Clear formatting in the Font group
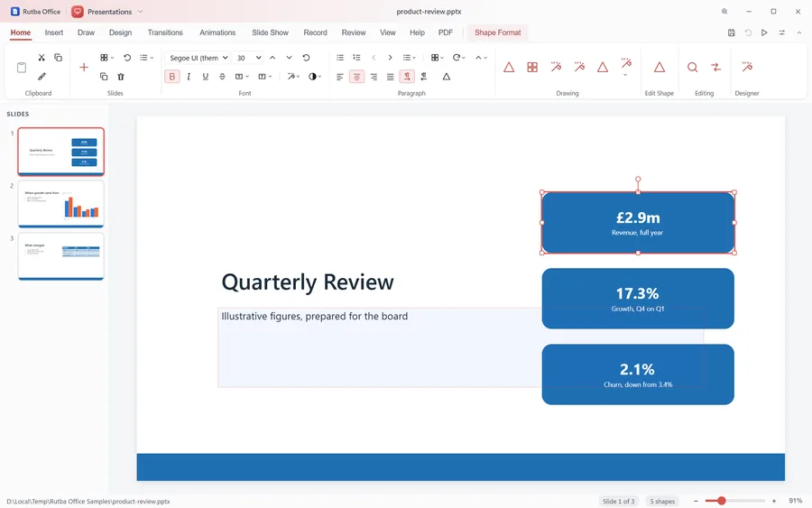The height and width of the screenshot is (508, 812). tap(306, 58)
